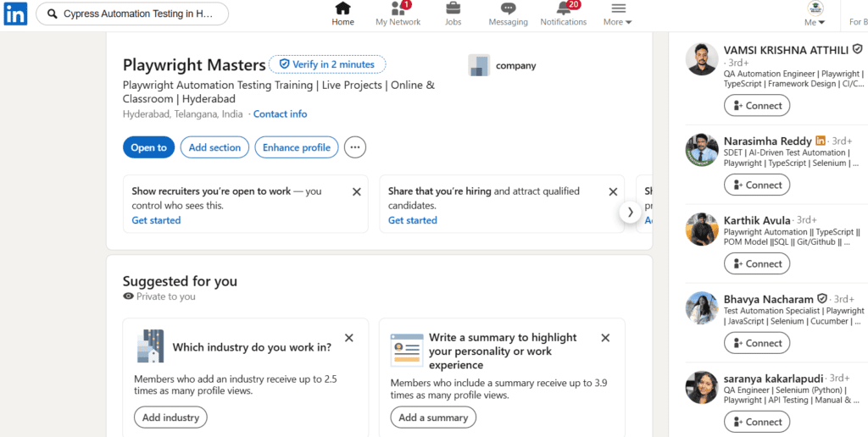Click the three-dot more actions button
The height and width of the screenshot is (437, 868).
355,147
